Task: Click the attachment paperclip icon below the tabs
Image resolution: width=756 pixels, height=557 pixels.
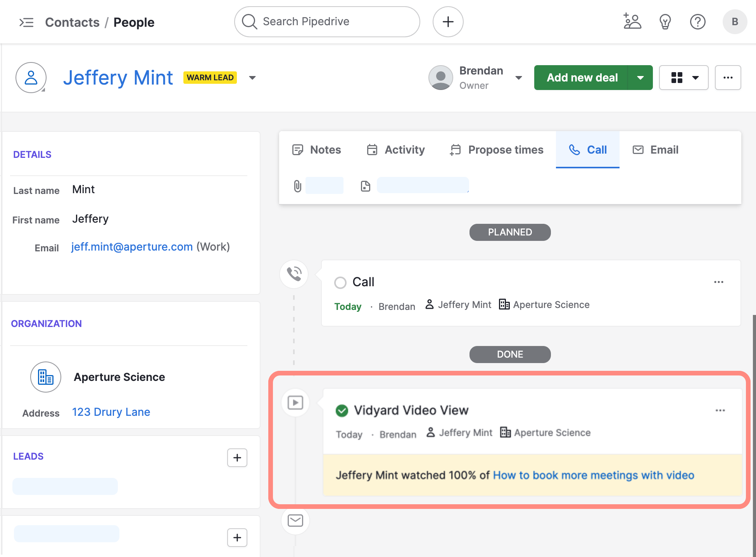Action: (x=298, y=185)
